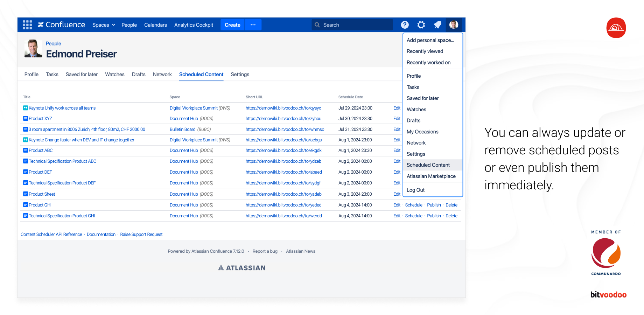
Task: Go to the Confluence logo home
Action: point(62,25)
